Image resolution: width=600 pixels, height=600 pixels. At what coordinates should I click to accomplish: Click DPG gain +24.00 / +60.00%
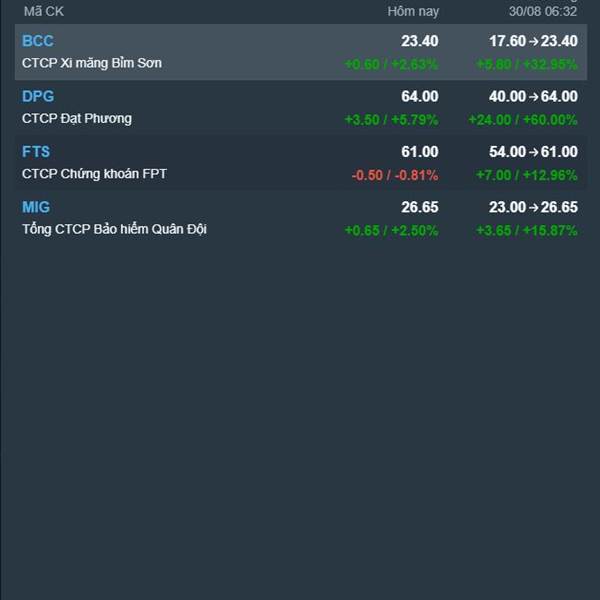523,120
